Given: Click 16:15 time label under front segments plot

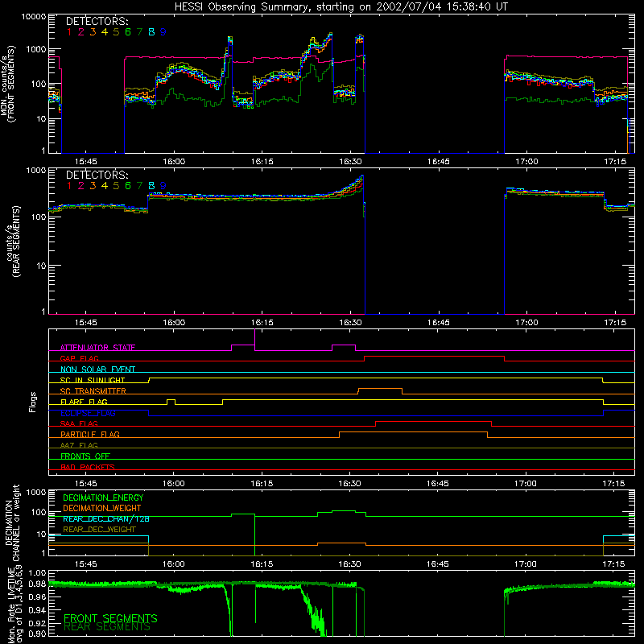Looking at the screenshot, I should (x=262, y=162).
